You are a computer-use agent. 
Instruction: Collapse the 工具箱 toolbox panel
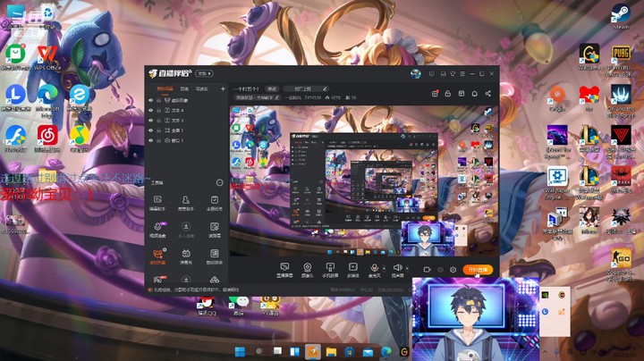click(220, 182)
